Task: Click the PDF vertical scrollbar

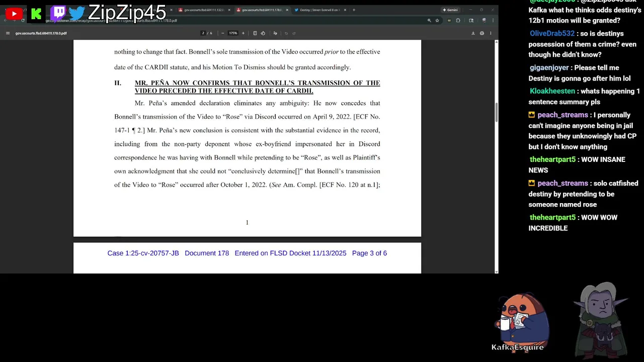Action: (x=496, y=112)
